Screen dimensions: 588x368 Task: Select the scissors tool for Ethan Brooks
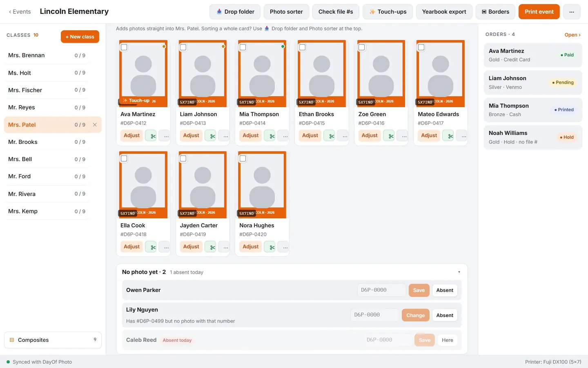330,136
